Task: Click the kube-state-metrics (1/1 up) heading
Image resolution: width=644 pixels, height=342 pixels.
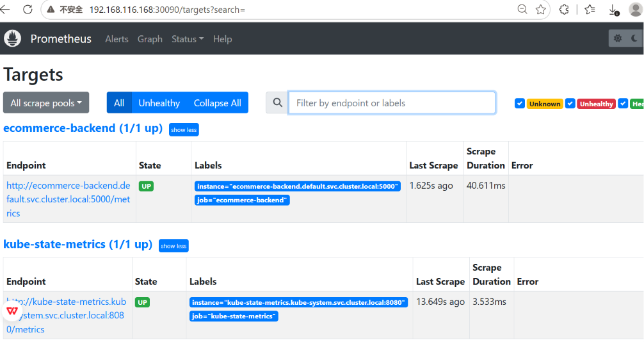Action: tap(77, 244)
